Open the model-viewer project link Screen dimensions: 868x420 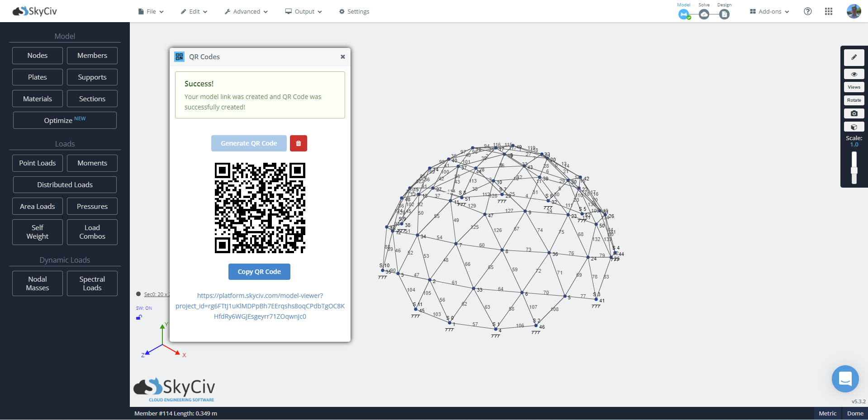click(260, 306)
